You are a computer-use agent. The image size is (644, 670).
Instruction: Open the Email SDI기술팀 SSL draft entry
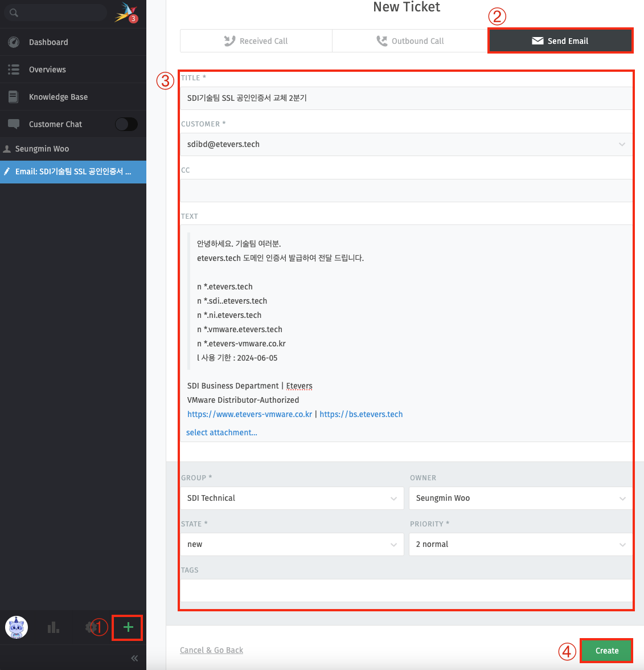tap(73, 172)
